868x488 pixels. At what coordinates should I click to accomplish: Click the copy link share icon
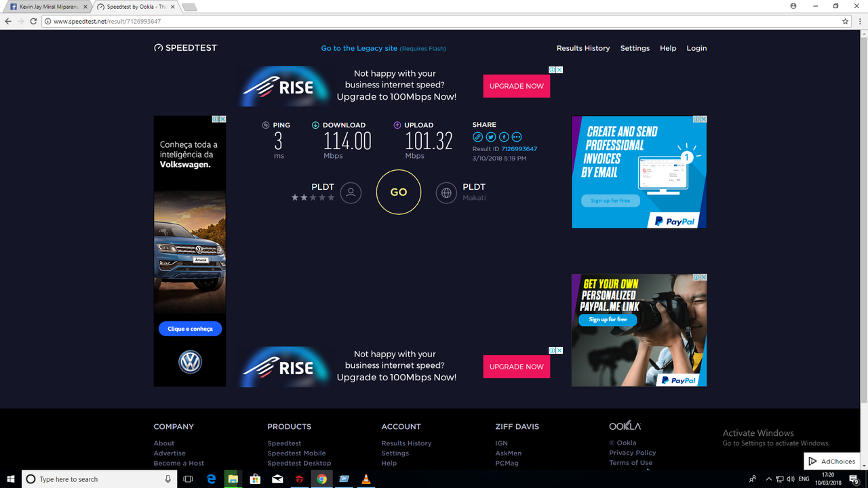477,137
